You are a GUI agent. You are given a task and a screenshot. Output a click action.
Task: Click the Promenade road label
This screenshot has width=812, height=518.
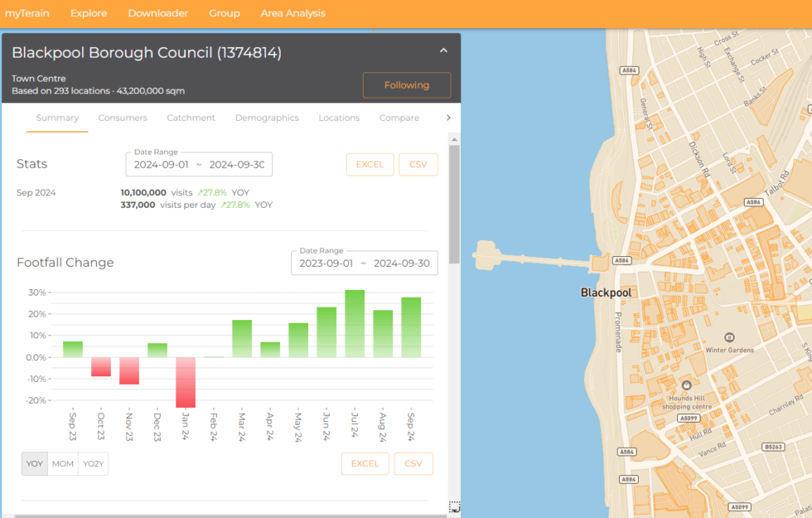(x=618, y=332)
